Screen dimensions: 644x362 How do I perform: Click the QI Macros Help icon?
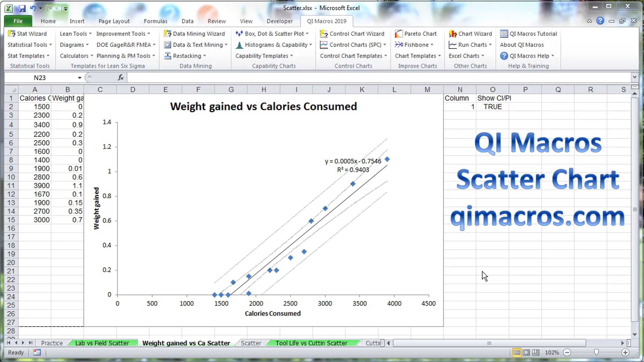pos(504,56)
